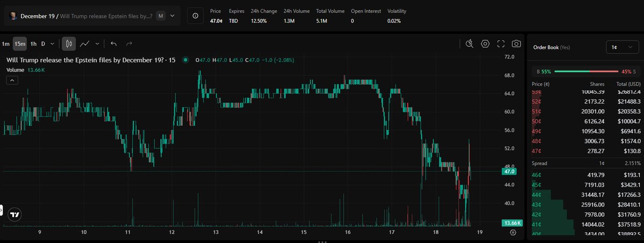Click the 12.50% 24h Change value
This screenshot has width=644, height=243.
tap(259, 20)
